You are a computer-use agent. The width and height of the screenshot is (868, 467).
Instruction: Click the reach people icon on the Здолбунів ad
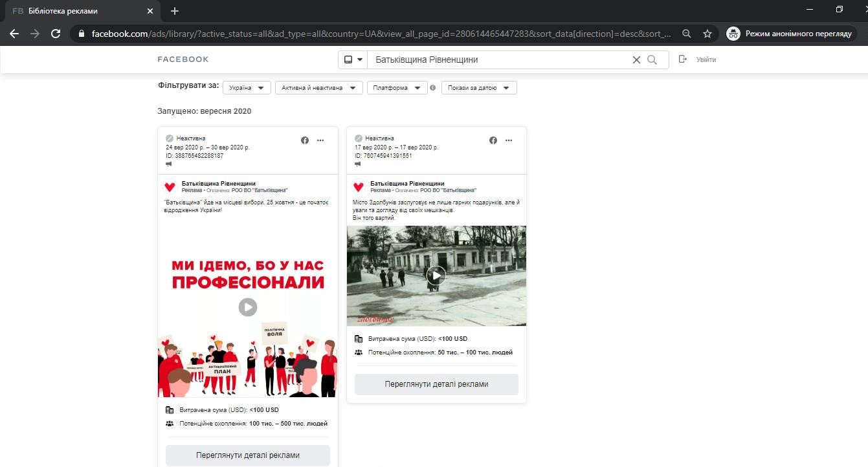(x=359, y=353)
